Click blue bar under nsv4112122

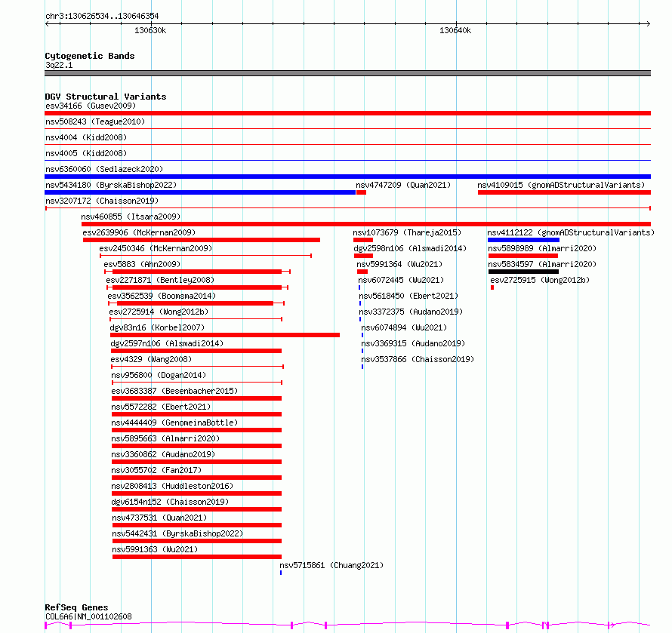[523, 240]
